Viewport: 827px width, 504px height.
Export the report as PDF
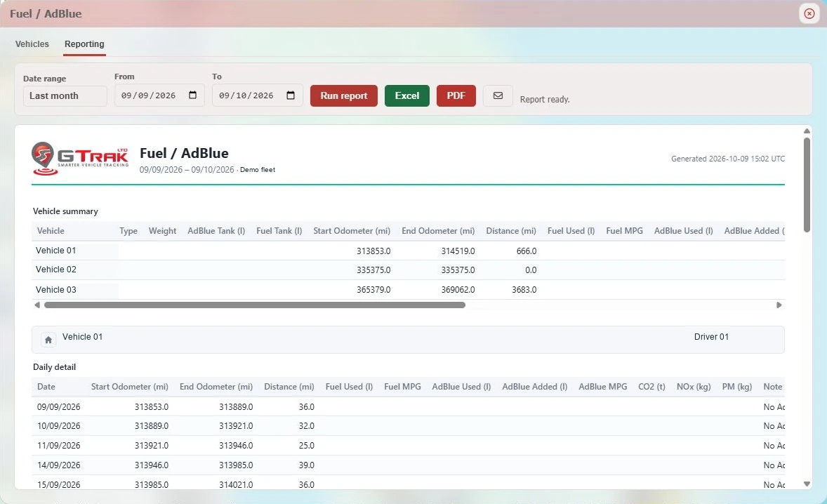point(456,96)
